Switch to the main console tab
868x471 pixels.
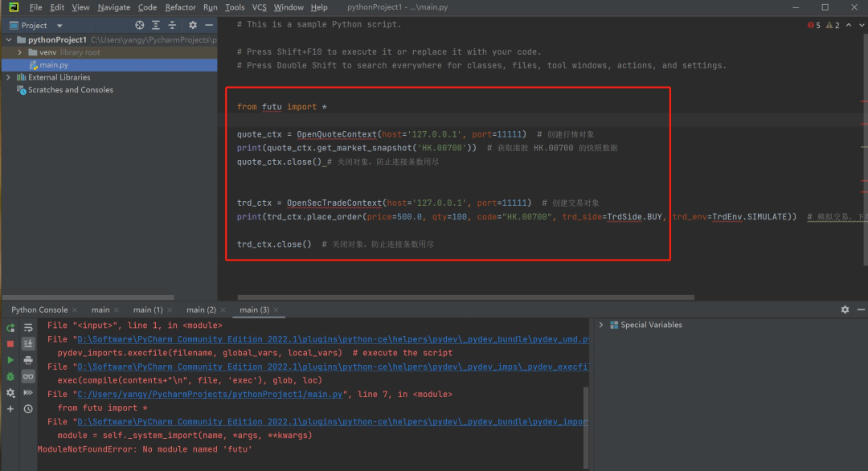pos(100,310)
